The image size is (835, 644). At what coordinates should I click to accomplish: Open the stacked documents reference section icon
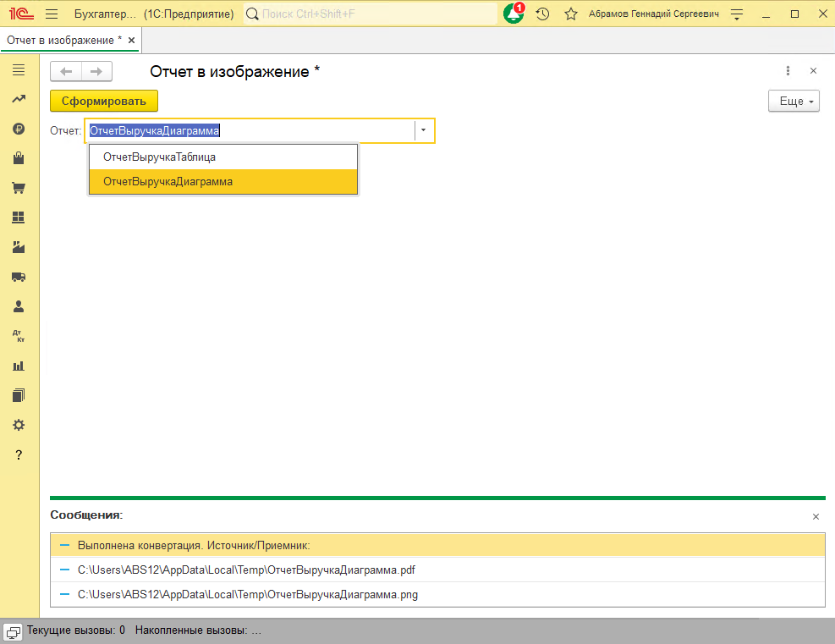[19, 395]
